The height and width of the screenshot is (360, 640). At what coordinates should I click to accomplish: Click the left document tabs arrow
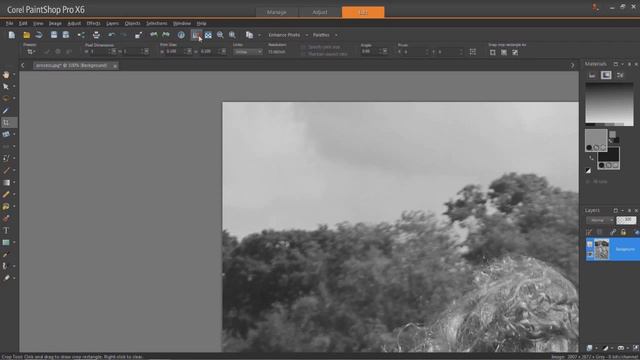click(x=23, y=65)
